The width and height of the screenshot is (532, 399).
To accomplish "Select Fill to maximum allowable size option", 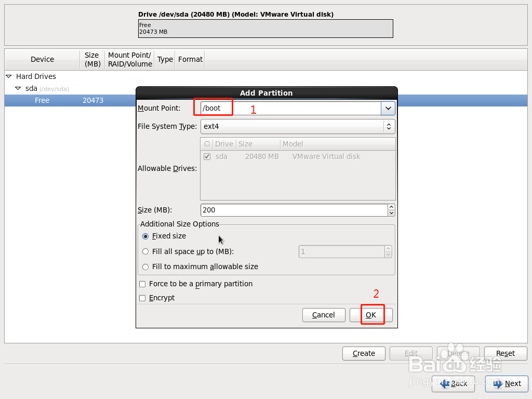I will tap(145, 267).
